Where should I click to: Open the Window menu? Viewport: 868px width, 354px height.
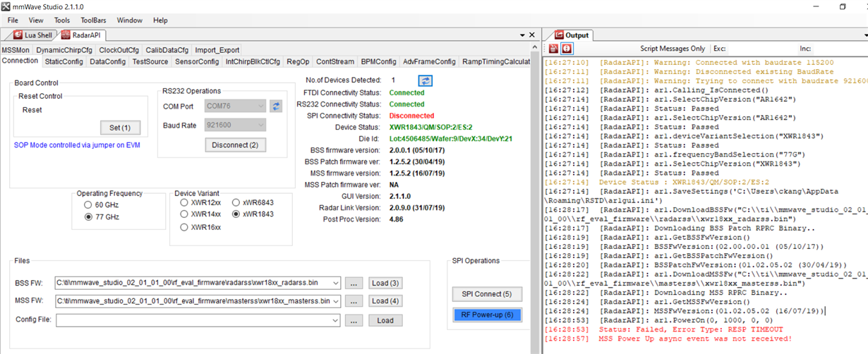click(x=129, y=20)
